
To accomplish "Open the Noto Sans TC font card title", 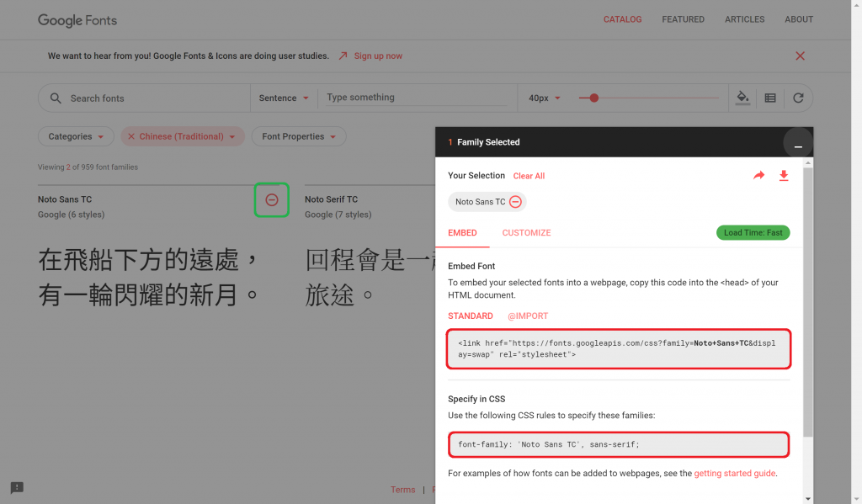I will coord(65,199).
